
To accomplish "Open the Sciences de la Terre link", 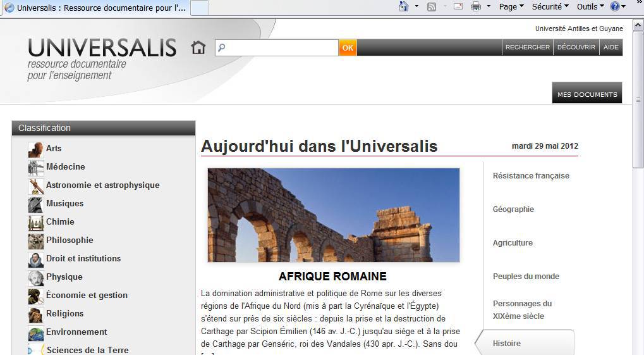I will click(87, 350).
